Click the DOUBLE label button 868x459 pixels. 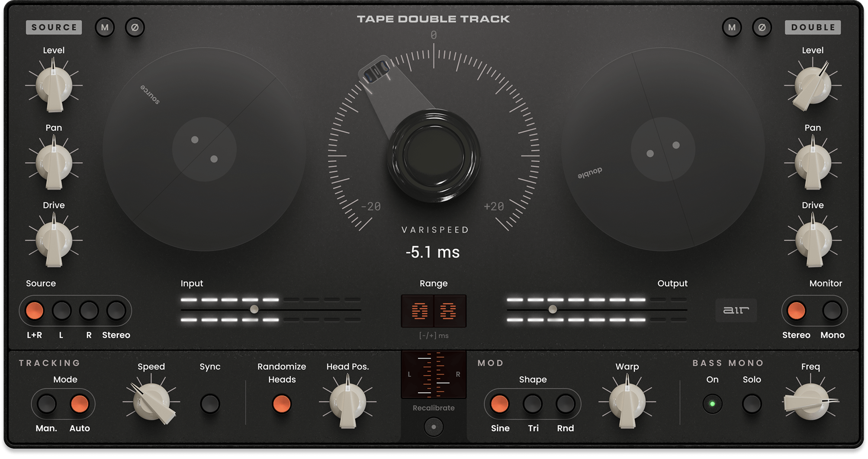(x=813, y=27)
